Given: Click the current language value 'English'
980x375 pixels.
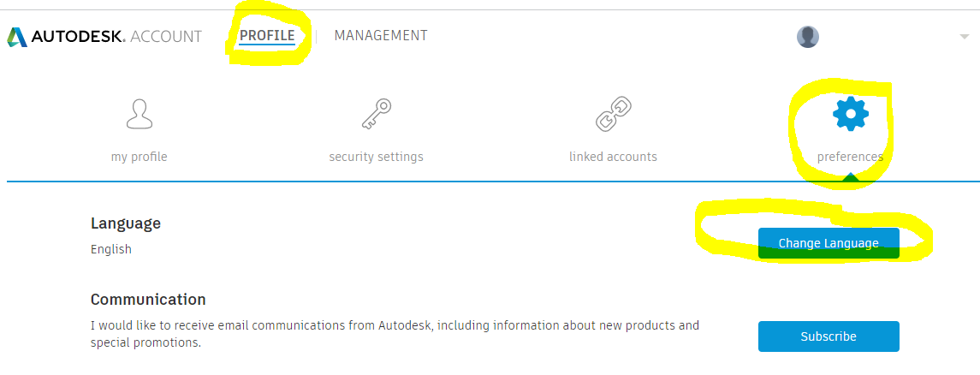Looking at the screenshot, I should [111, 249].
